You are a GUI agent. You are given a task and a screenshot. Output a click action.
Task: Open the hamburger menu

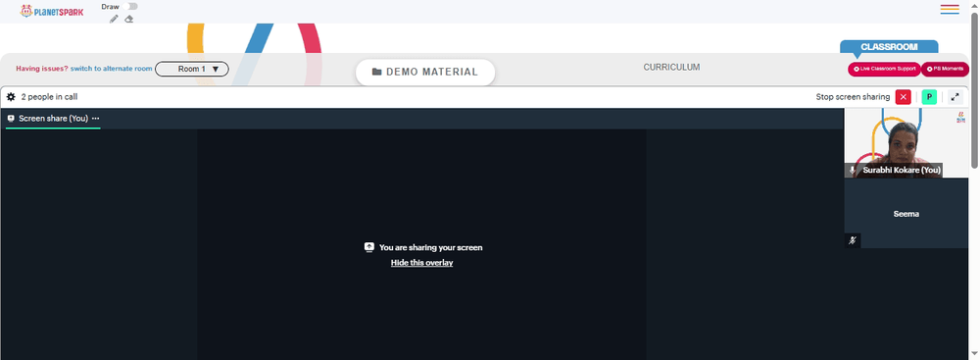[x=950, y=10]
